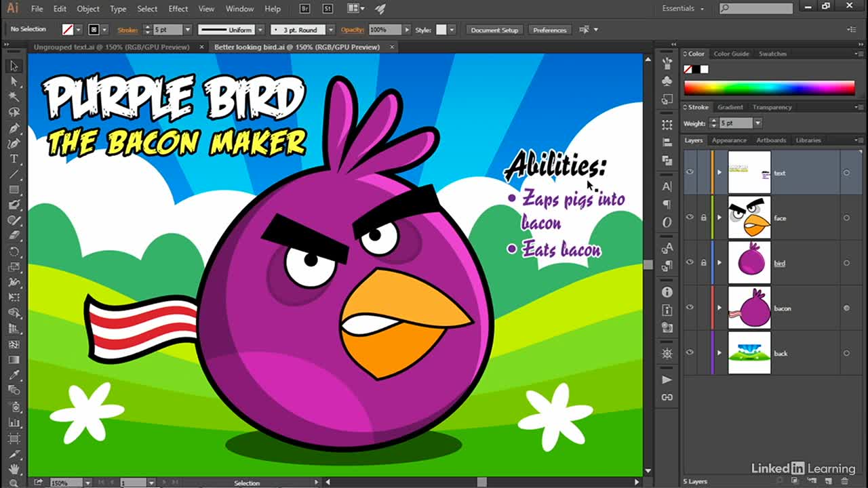This screenshot has height=488, width=868.
Task: Click the text layer target circle
Action: pyautogui.click(x=846, y=173)
